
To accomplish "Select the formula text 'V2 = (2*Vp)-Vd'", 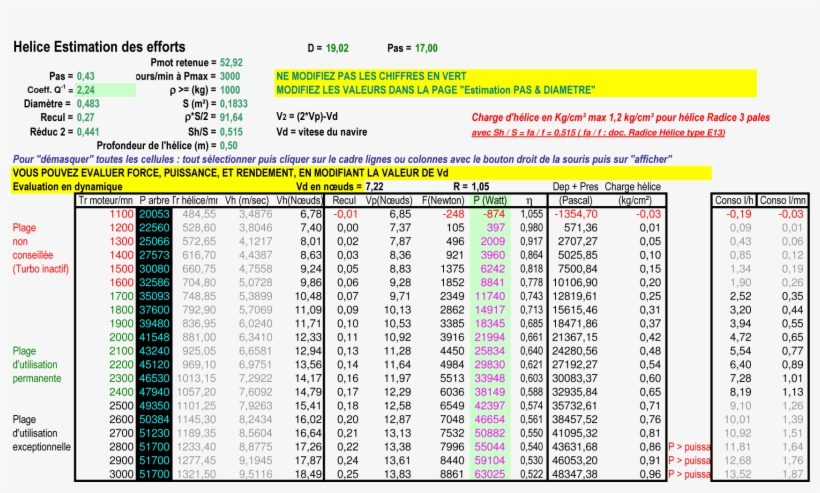I will coord(308,117).
